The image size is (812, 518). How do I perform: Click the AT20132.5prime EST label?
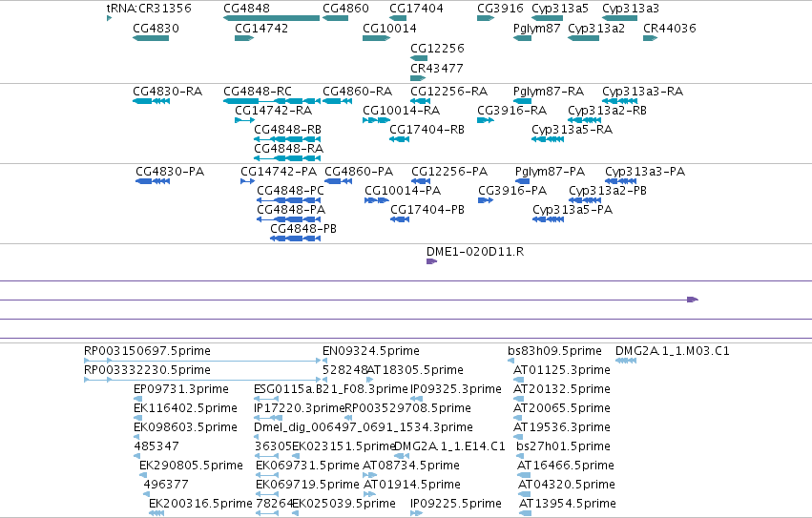pos(562,389)
